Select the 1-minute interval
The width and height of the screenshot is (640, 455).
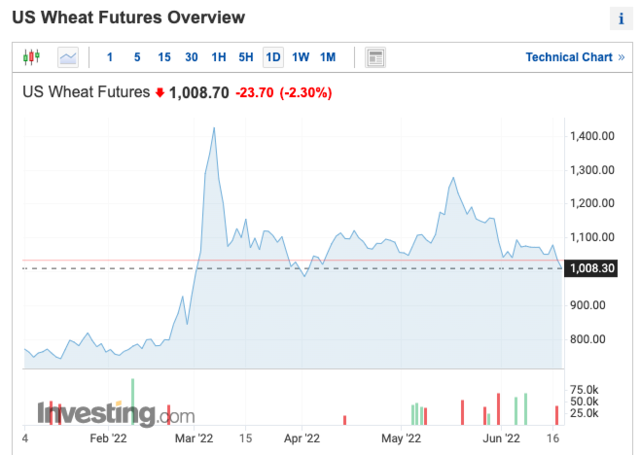[110, 57]
